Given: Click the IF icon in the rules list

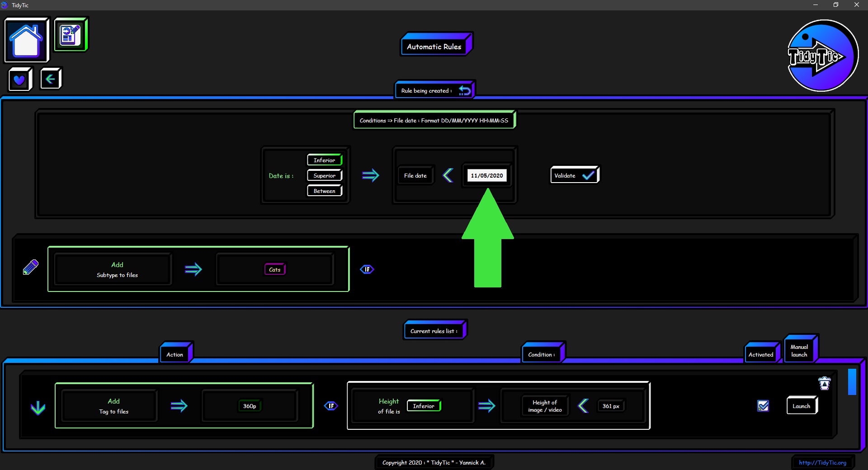Looking at the screenshot, I should pos(331,406).
